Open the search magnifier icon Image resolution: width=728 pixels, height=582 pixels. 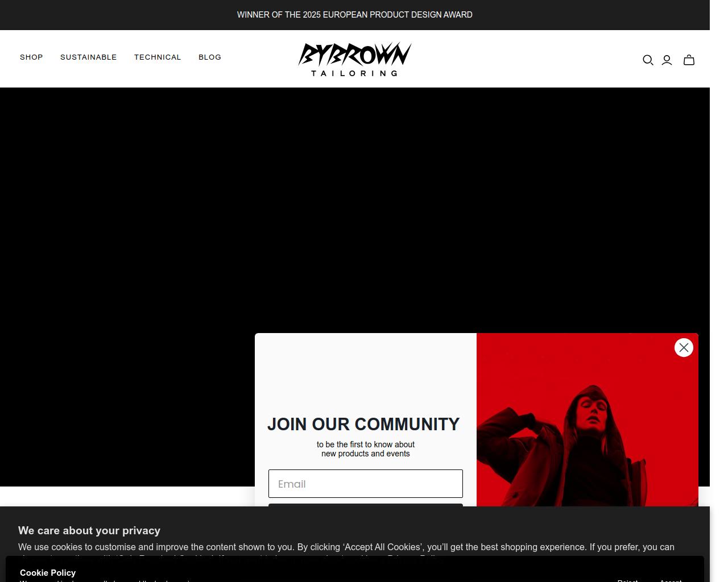point(648,60)
